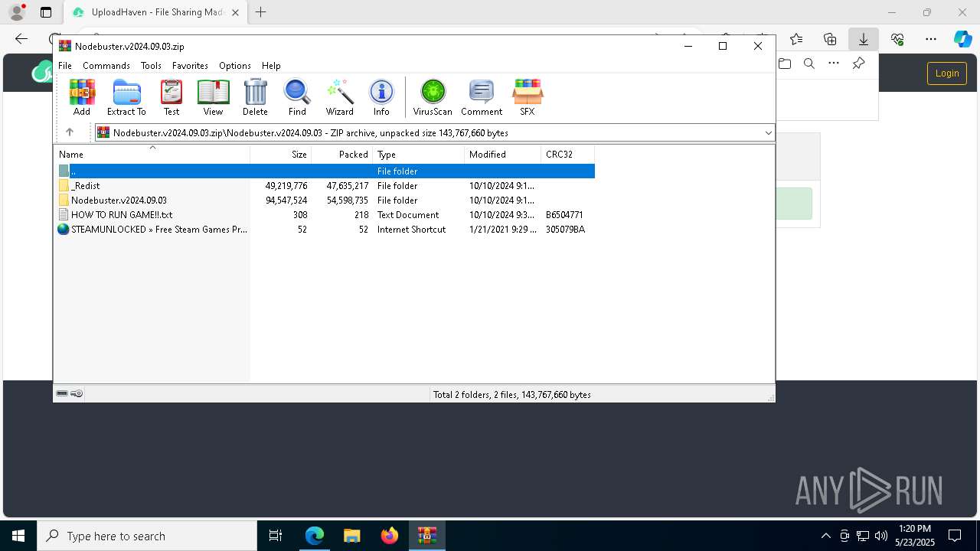Sort list by Size column
980x551 pixels.
pyautogui.click(x=280, y=154)
